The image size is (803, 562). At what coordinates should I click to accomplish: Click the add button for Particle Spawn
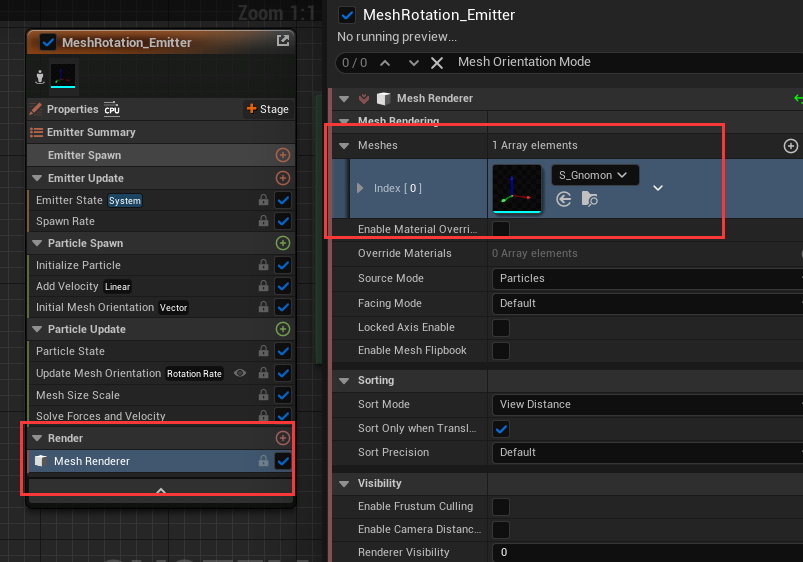point(283,243)
